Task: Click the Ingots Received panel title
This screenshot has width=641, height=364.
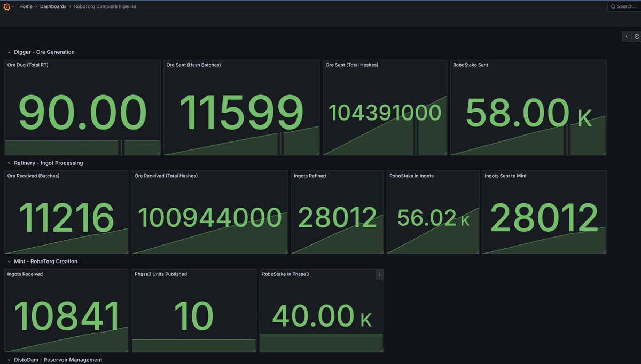Action: click(25, 274)
